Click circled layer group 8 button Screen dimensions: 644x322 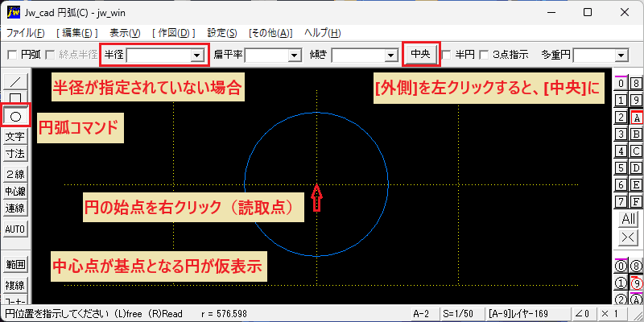(x=636, y=266)
